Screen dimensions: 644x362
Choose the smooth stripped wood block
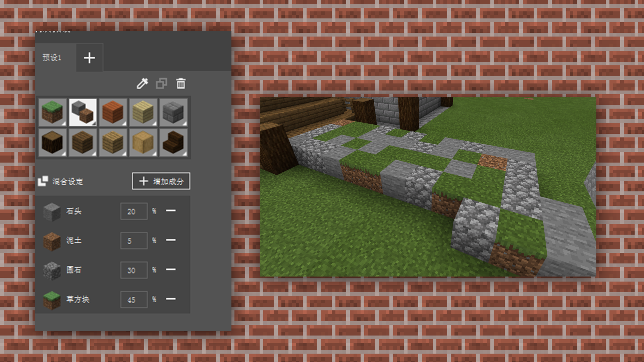click(143, 142)
